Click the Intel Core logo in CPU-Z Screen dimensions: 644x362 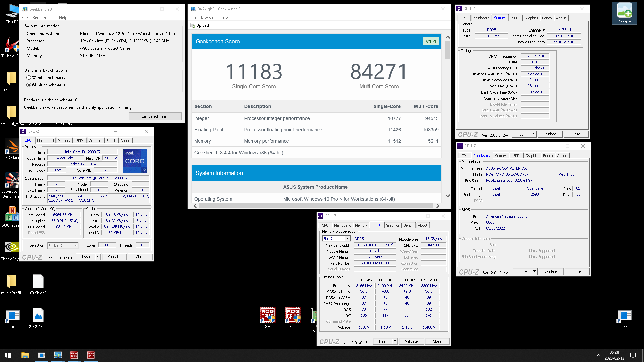(x=135, y=161)
